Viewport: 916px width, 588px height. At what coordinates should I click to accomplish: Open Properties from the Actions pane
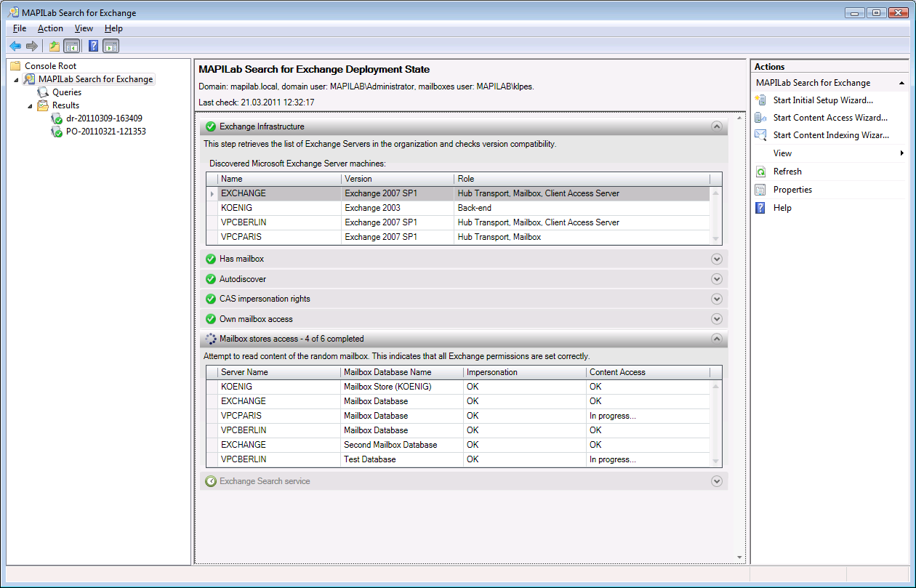tap(792, 190)
